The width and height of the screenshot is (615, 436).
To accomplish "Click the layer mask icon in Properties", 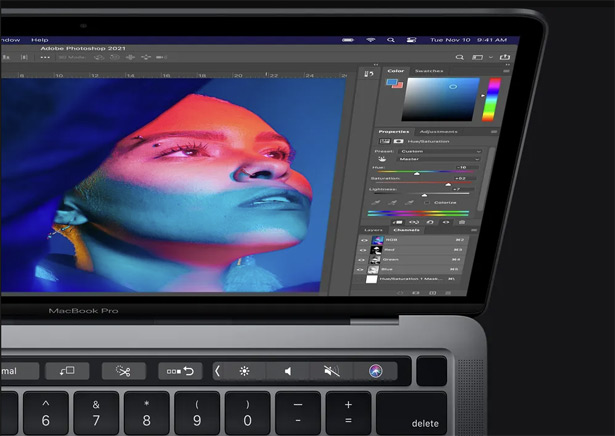I will [x=398, y=141].
